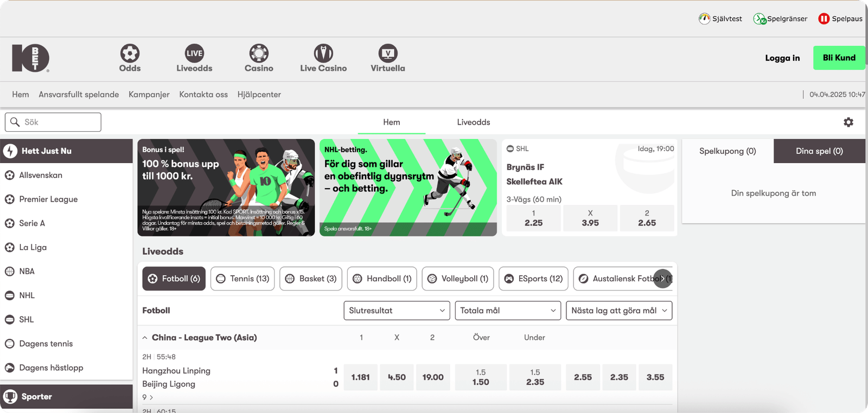Click the Hett Just Nu lightning icon

click(10, 151)
